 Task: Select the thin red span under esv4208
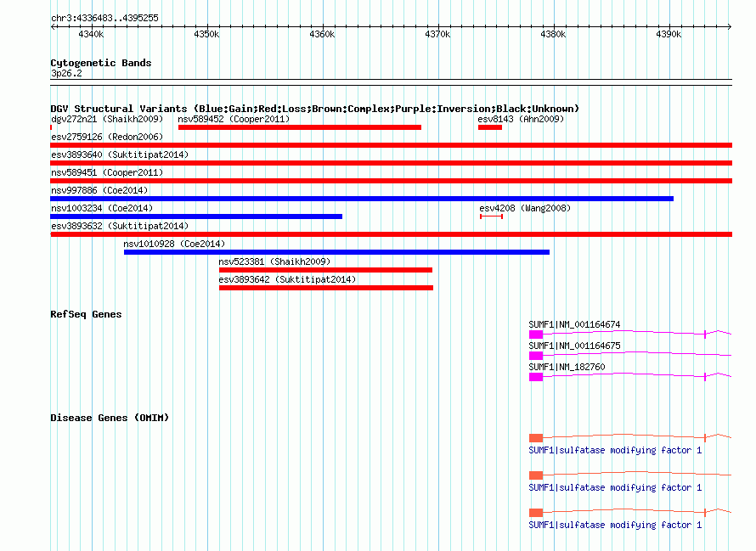491,216
